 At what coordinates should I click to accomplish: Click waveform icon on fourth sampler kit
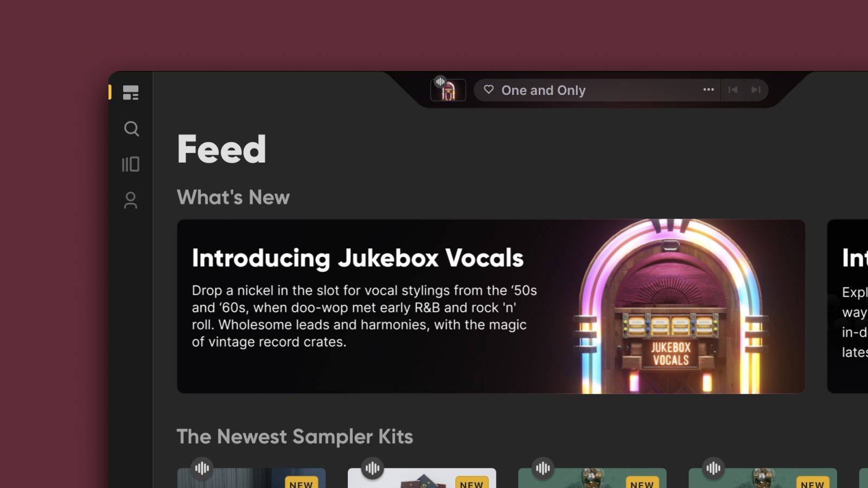713,468
